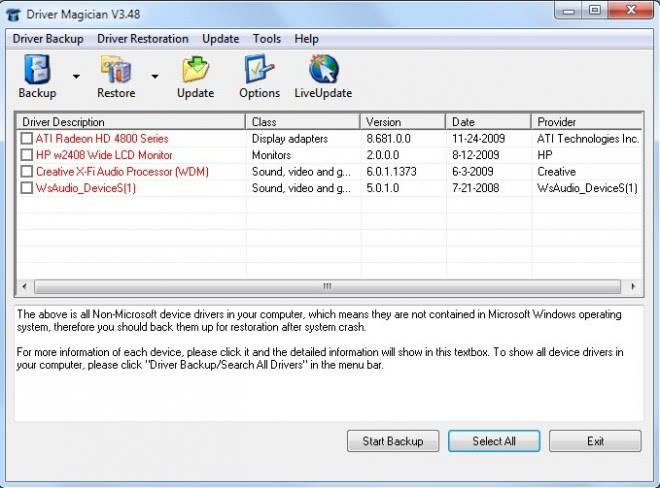Open the Driver Restoration menu
660x488 pixels.
point(142,39)
